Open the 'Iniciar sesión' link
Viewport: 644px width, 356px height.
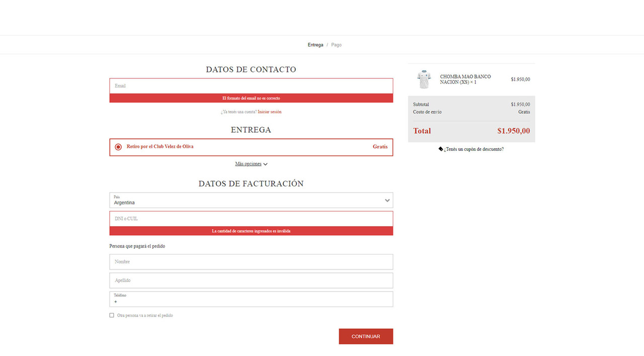[x=270, y=112]
